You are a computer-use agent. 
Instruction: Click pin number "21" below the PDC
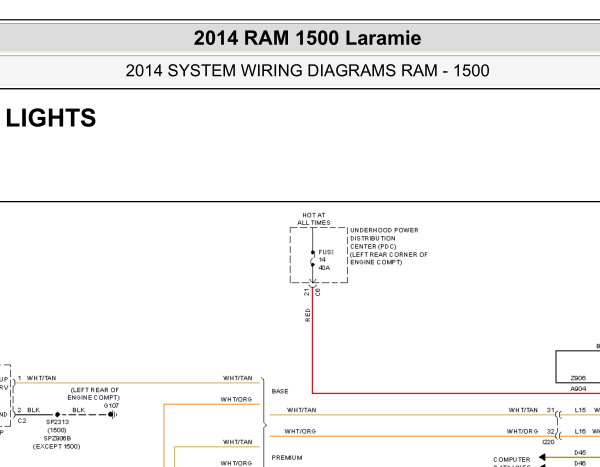click(x=307, y=292)
